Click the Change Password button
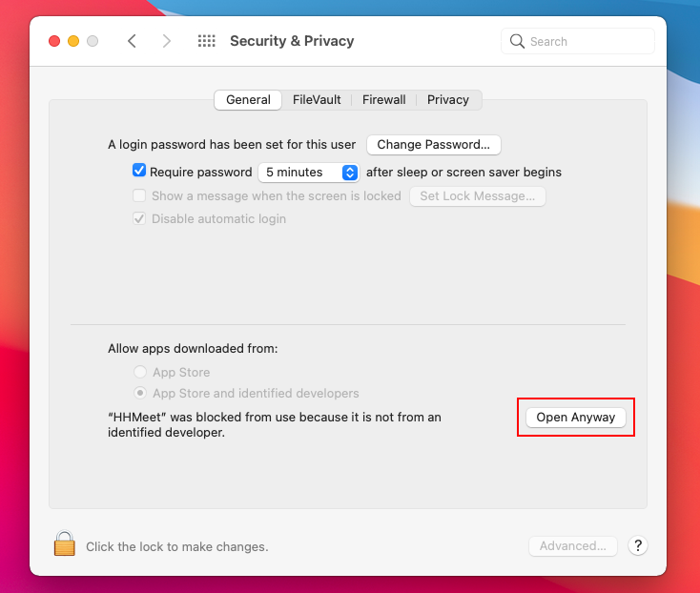700x593 pixels. tap(434, 145)
